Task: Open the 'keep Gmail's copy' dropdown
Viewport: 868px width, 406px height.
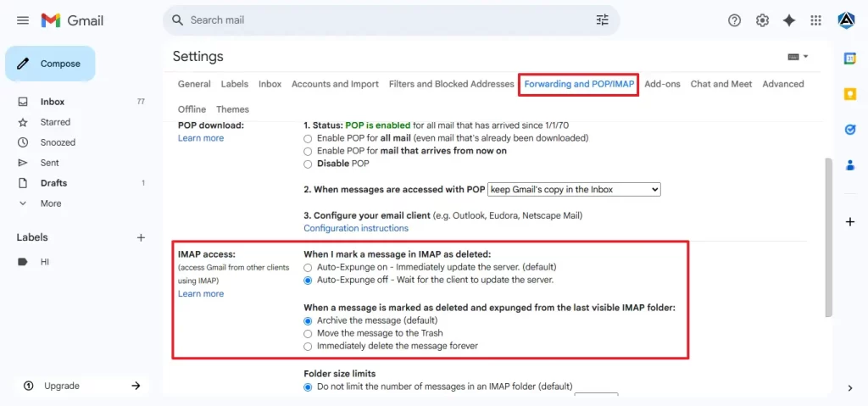Action: tap(574, 189)
